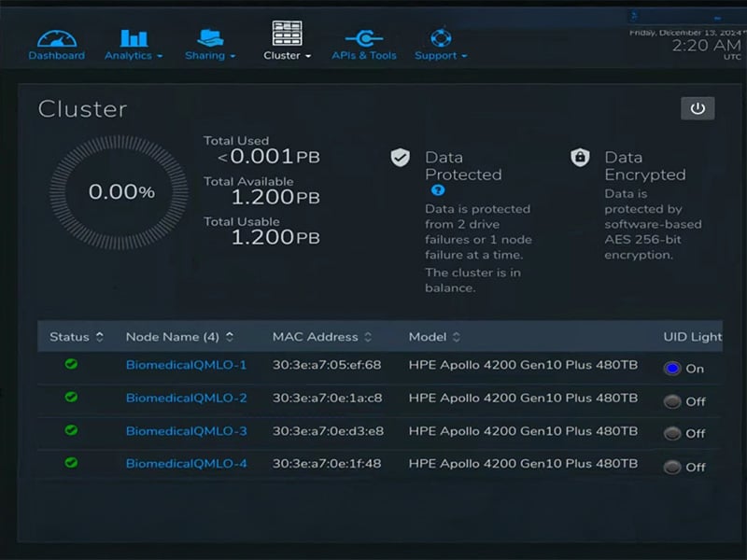
Task: Open node BiomedicalQMLO-1 link
Action: (x=186, y=365)
